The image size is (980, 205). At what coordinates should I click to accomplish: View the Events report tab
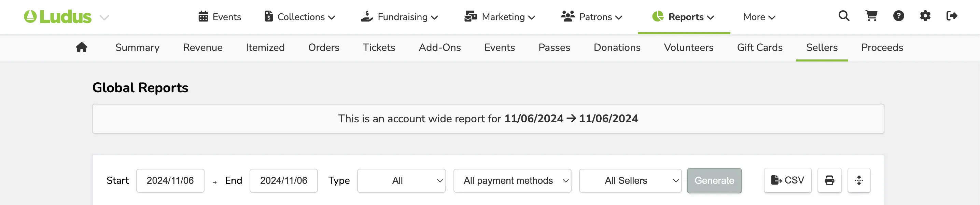pos(500,47)
